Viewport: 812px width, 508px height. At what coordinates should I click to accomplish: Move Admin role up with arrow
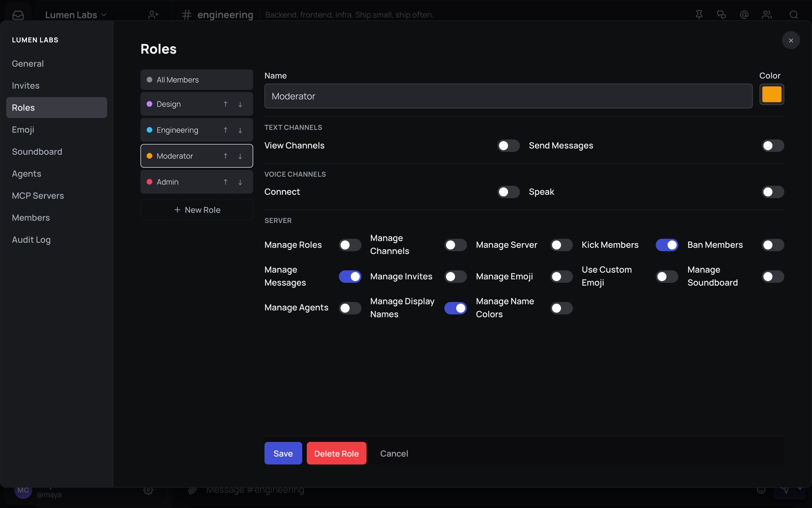click(x=225, y=182)
